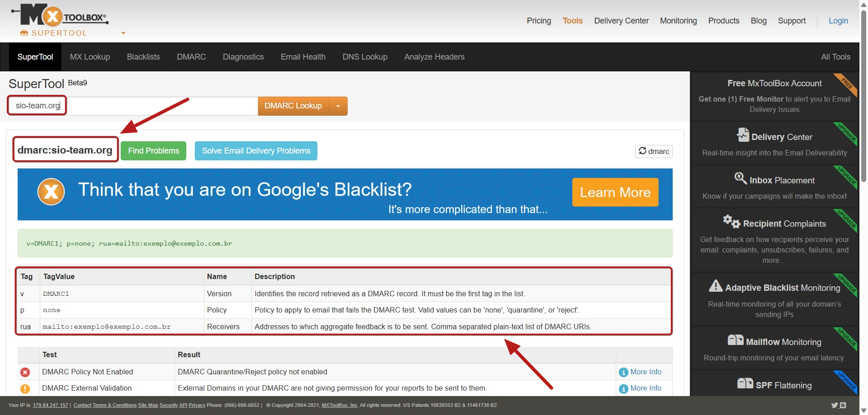Expand the DMARC Lookup dropdown caret
The height and width of the screenshot is (415, 868).
pos(338,106)
